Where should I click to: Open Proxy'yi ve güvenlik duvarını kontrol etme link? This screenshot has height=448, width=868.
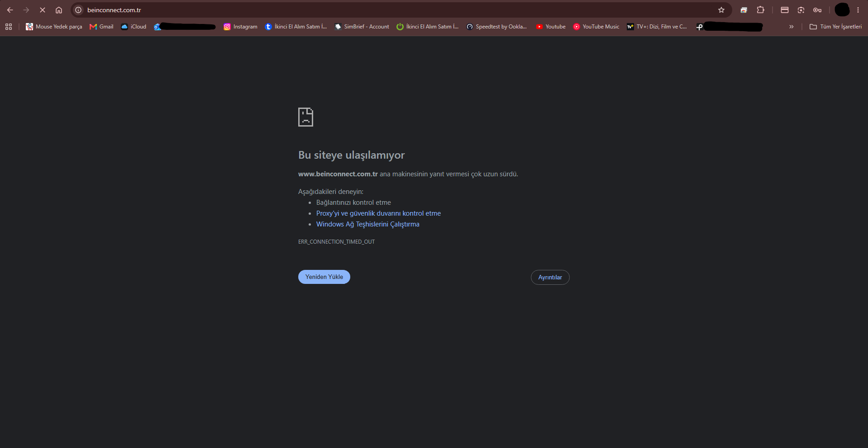pyautogui.click(x=378, y=213)
